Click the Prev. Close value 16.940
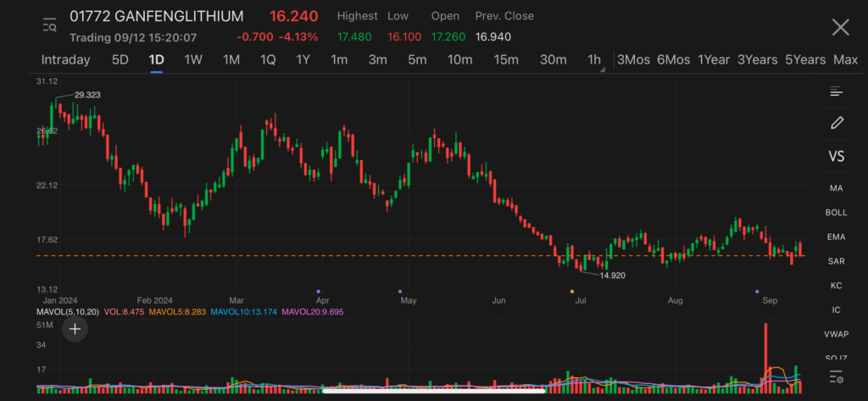Image resolution: width=868 pixels, height=401 pixels. [492, 37]
